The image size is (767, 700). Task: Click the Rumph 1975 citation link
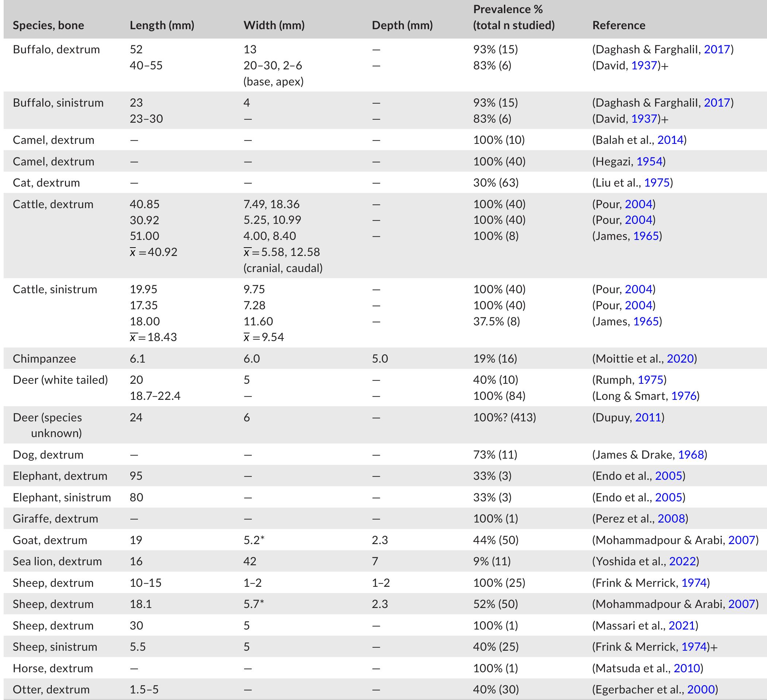point(650,380)
